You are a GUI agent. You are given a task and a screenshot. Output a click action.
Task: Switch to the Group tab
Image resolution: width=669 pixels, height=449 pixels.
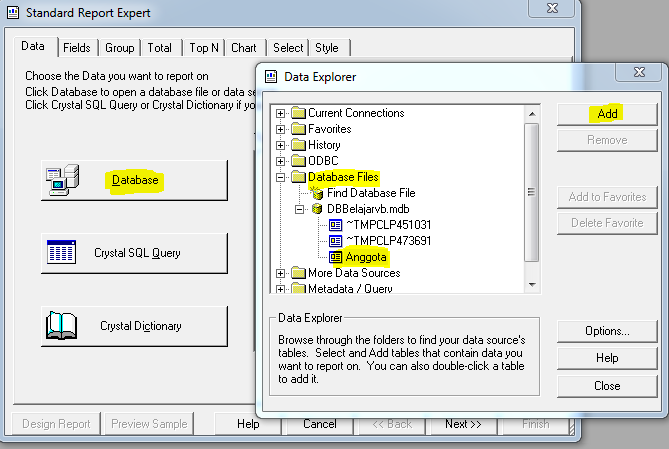[119, 48]
